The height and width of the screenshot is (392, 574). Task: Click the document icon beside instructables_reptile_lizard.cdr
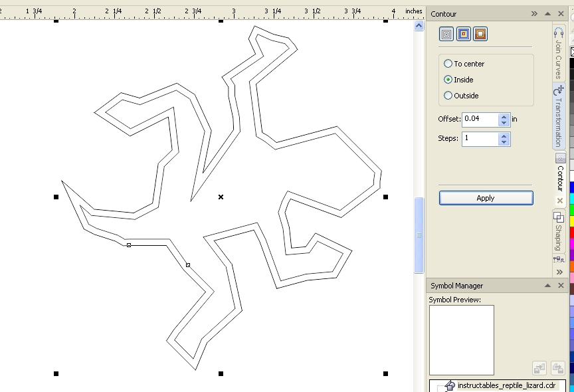pyautogui.click(x=450, y=385)
